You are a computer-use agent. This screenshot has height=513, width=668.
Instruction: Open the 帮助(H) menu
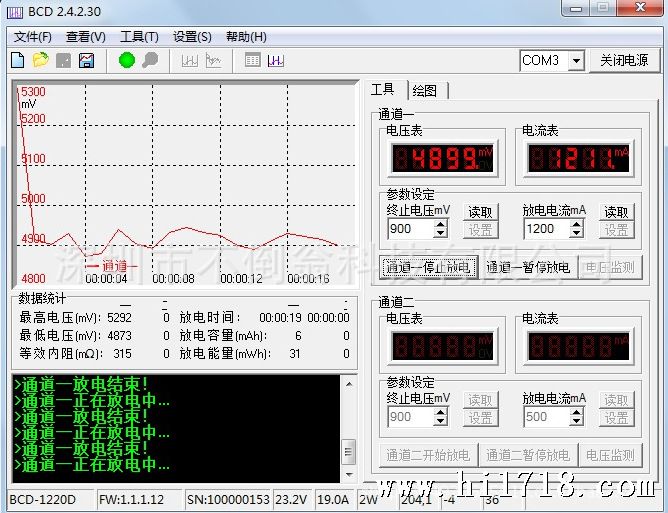point(246,37)
